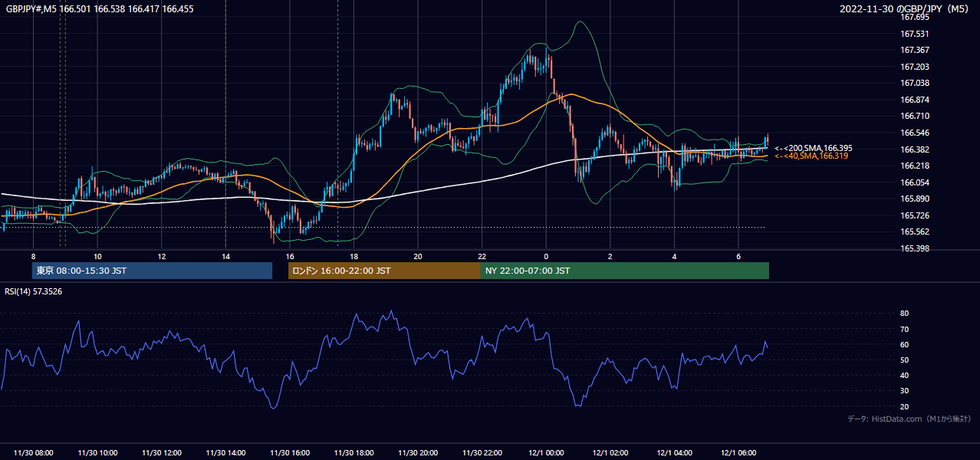Click the 11/30 08:00 date label
Screen dimensions: 980x460
(x=34, y=453)
